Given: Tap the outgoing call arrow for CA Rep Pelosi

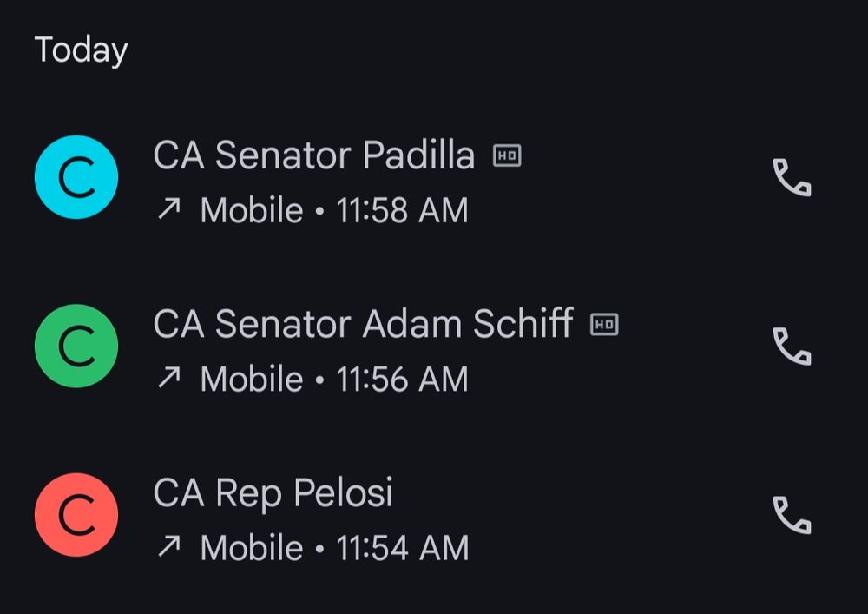Looking at the screenshot, I should [170, 547].
